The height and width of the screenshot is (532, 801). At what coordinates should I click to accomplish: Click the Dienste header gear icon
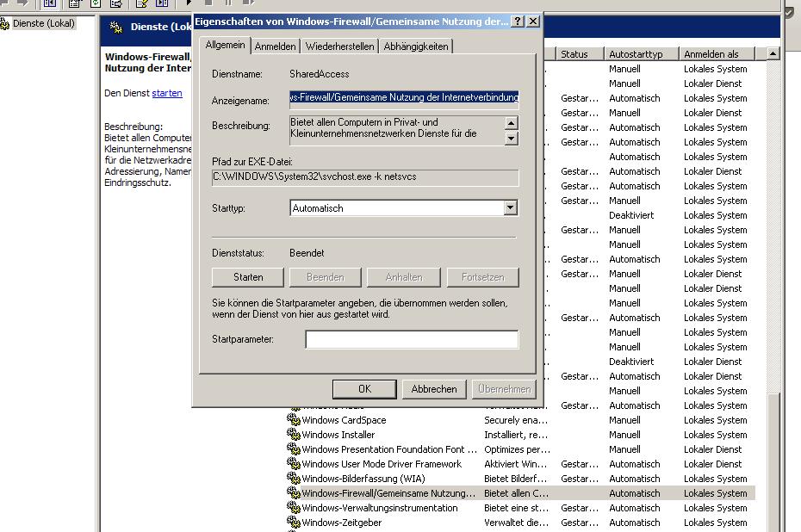click(x=116, y=27)
